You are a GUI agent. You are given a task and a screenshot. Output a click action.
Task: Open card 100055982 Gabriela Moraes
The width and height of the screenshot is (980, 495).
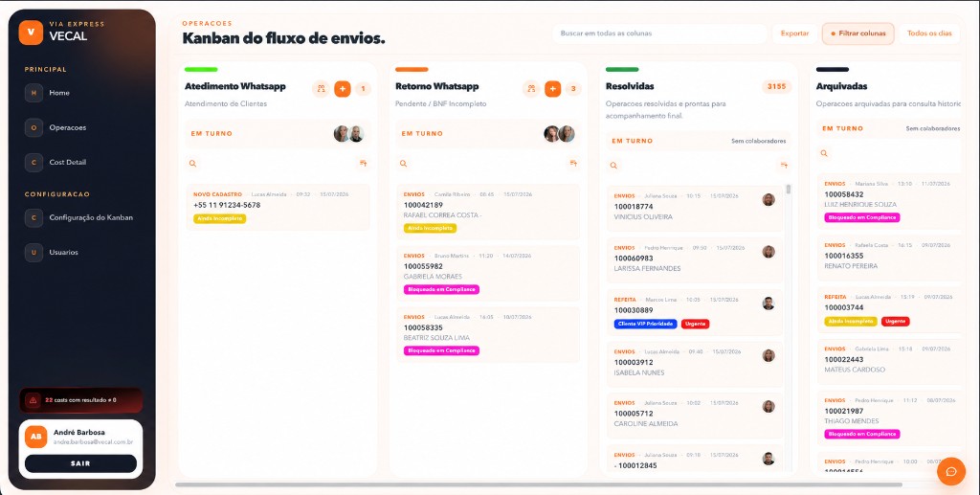tap(488, 273)
